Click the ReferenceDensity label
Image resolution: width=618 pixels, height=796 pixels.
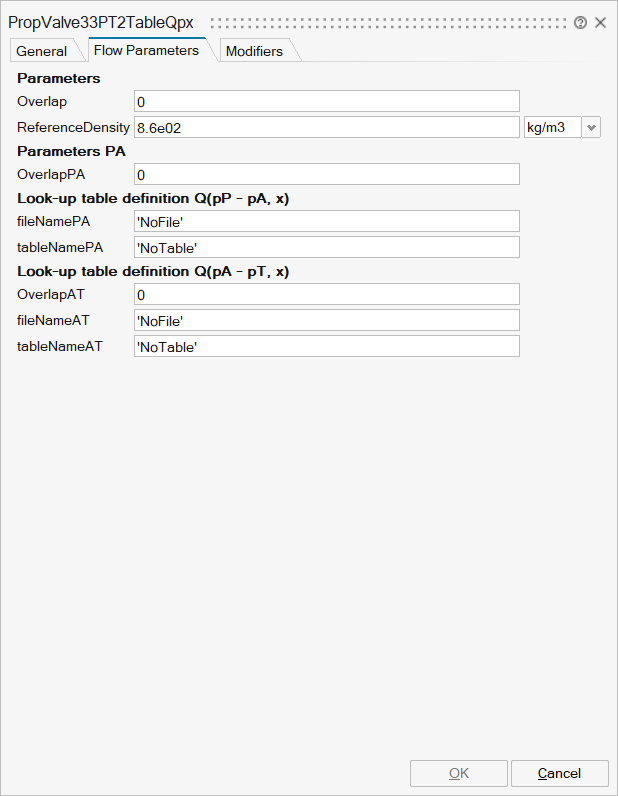(73, 127)
